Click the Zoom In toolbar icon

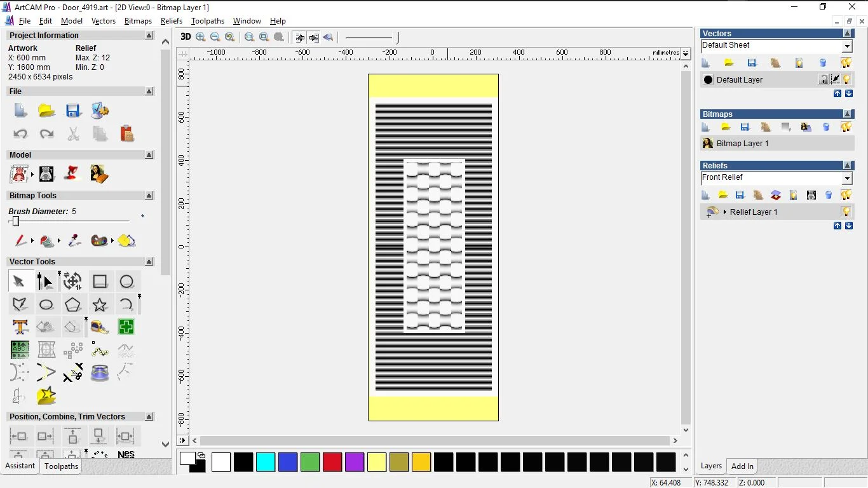[x=201, y=37]
